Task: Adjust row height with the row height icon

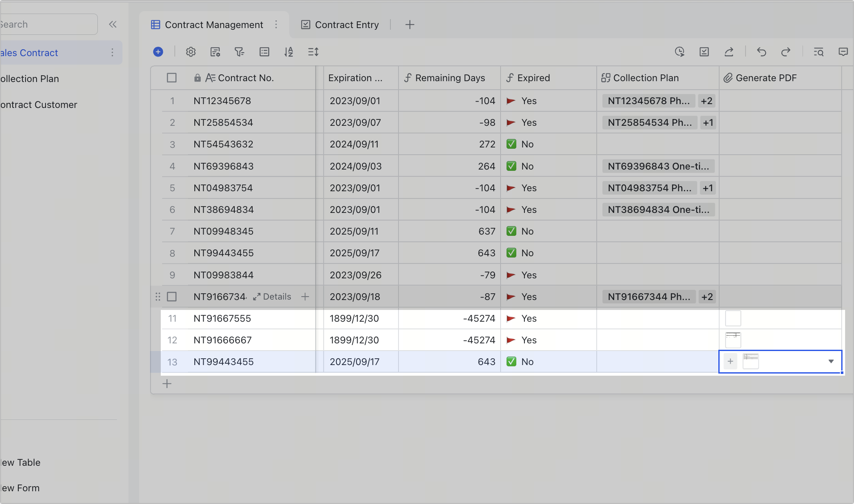Action: (313, 52)
